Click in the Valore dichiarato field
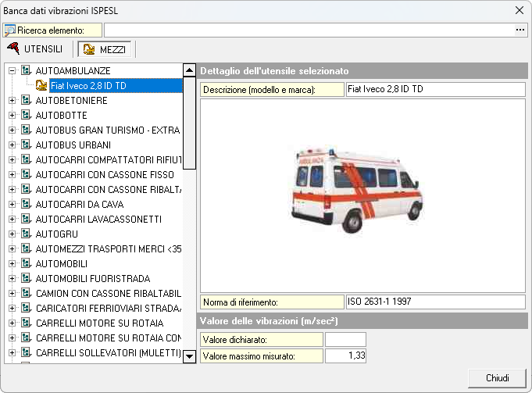This screenshot has width=532, height=393. pos(345,340)
